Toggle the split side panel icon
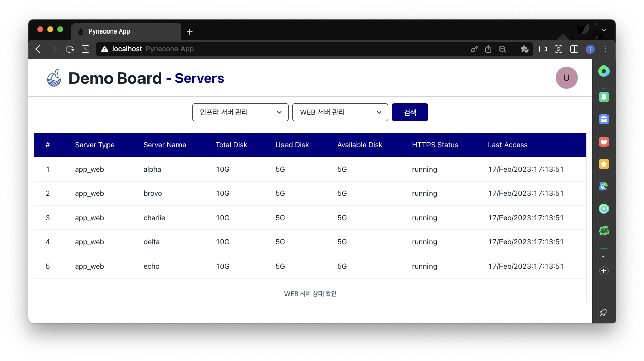The height and width of the screenshot is (361, 644). pos(574,49)
